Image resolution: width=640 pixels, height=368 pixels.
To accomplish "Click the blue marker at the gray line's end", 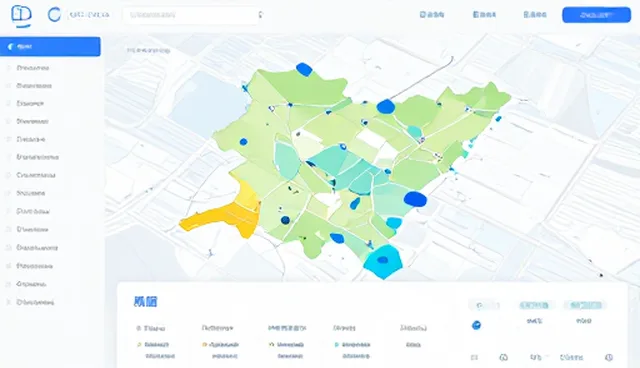I will pyautogui.click(x=386, y=106).
